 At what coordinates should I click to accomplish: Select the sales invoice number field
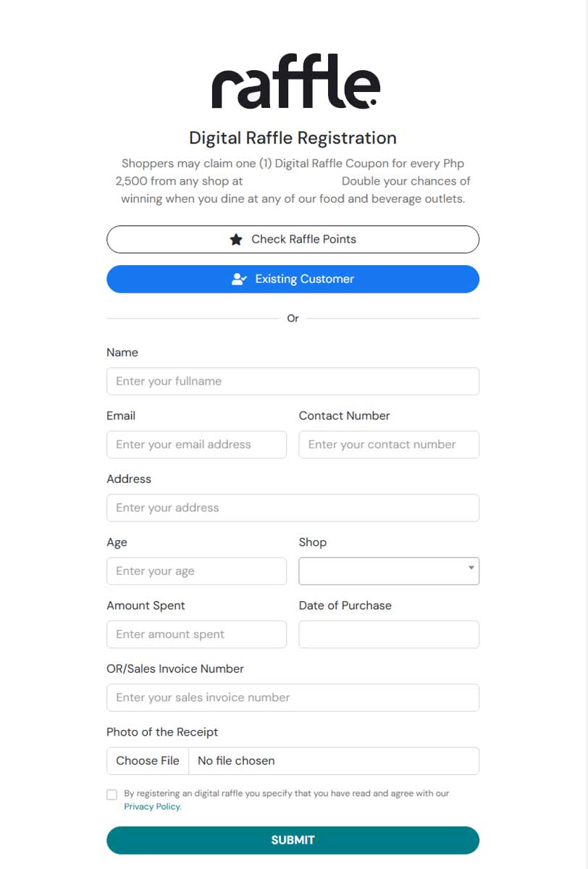click(293, 697)
